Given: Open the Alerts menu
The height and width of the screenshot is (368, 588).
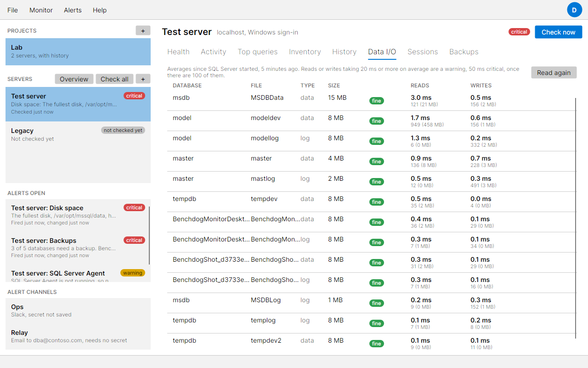Looking at the screenshot, I should click(73, 10).
